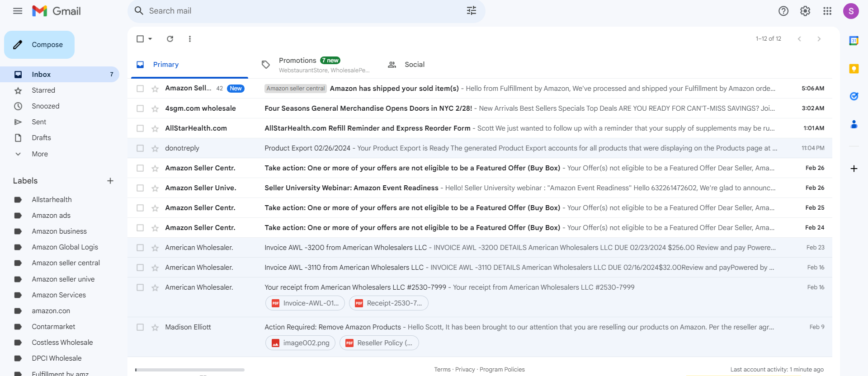Click the storage usage bar
The width and height of the screenshot is (868, 376).
[x=190, y=370]
